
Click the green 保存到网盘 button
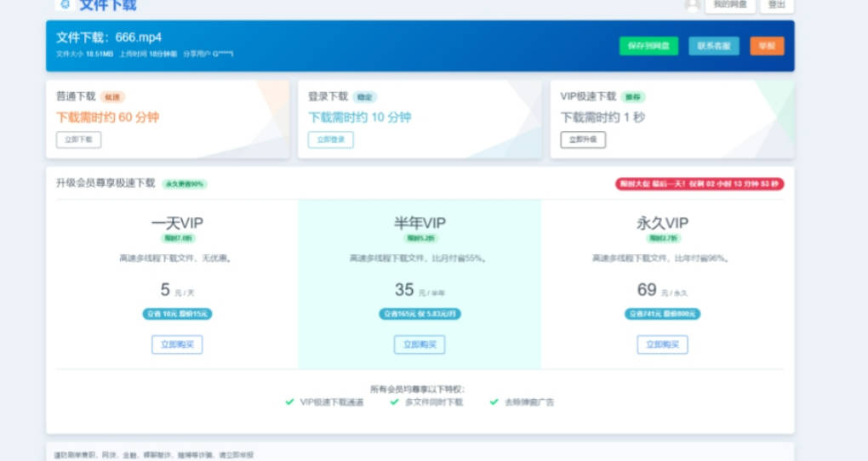pos(648,46)
